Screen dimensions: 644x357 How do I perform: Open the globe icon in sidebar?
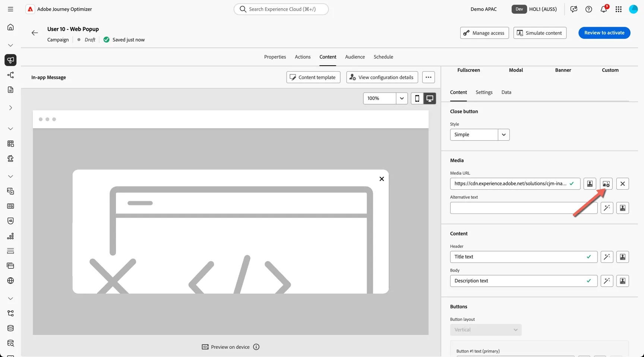(10, 281)
